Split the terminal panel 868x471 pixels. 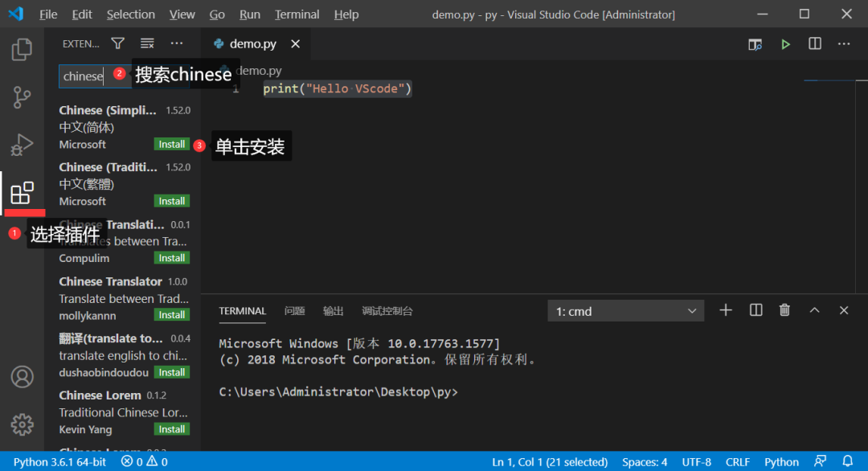[755, 310]
